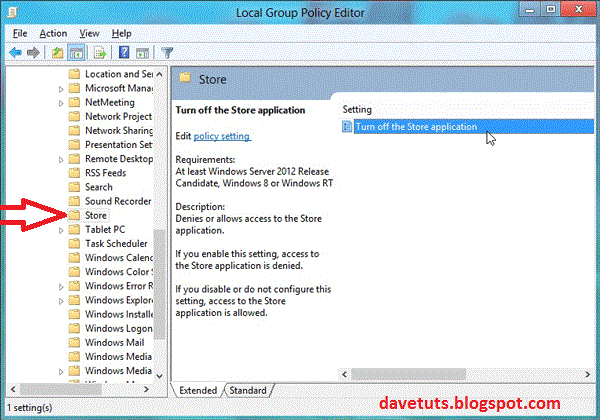
Task: Click the tree vertical scrollbar thumb
Action: click(x=160, y=285)
